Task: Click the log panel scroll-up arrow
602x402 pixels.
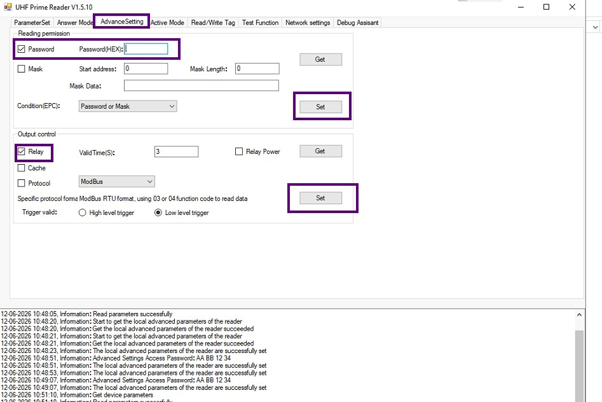Action: (579, 315)
